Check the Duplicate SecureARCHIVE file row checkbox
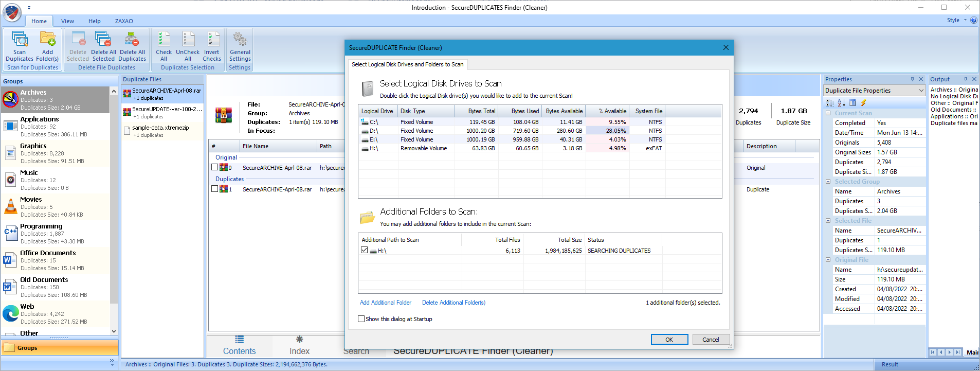The width and height of the screenshot is (980, 371). (215, 189)
